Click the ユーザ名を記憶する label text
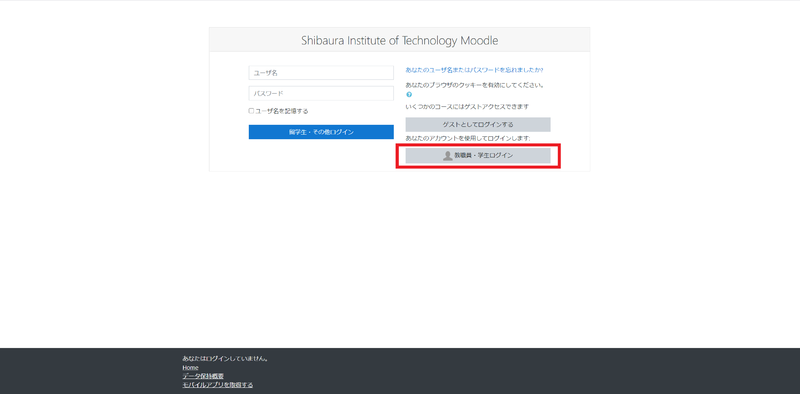Image resolution: width=800 pixels, height=394 pixels. (281, 111)
